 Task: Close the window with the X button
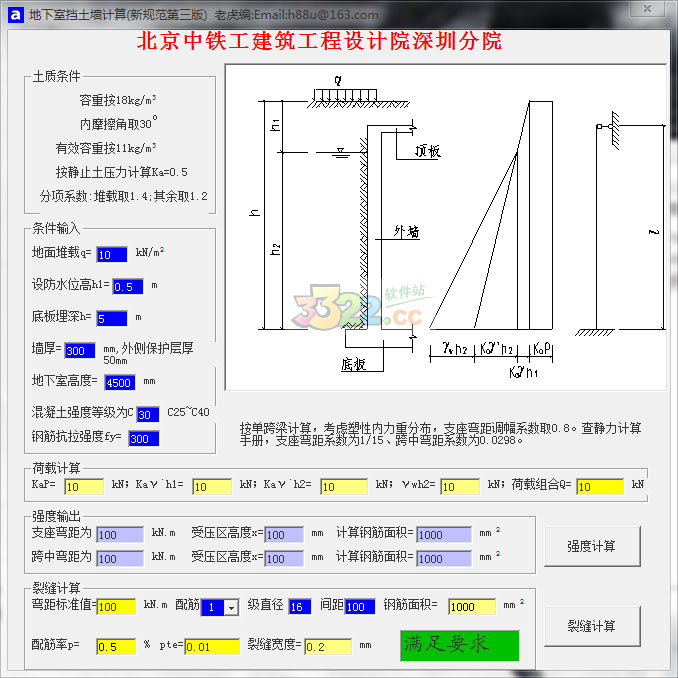[x=647, y=9]
